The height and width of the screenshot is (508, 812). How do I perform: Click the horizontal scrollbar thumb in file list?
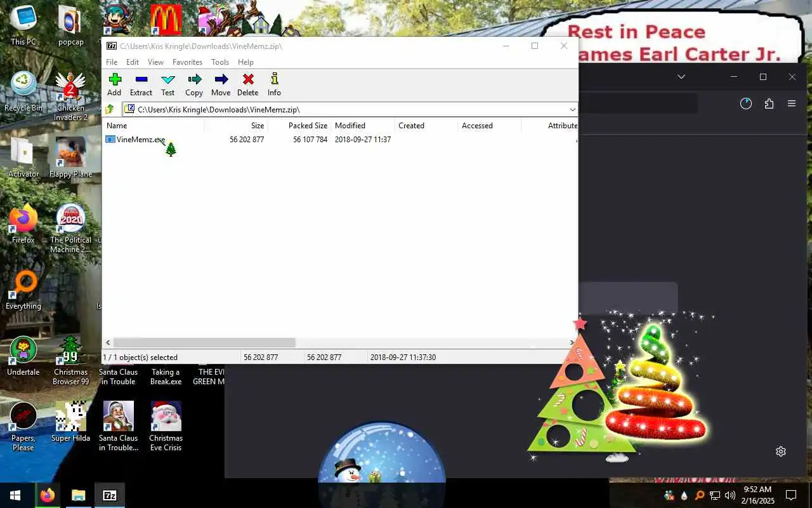(205, 342)
